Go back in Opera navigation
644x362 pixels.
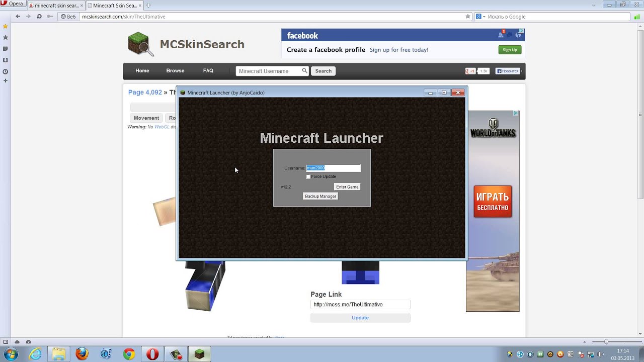[18, 17]
